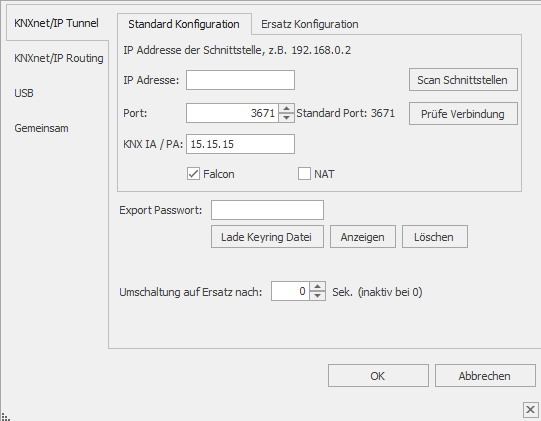Click the Umschaltung auf Ersatz seconds field
Viewport: 541px width, 421px height.
(x=290, y=291)
